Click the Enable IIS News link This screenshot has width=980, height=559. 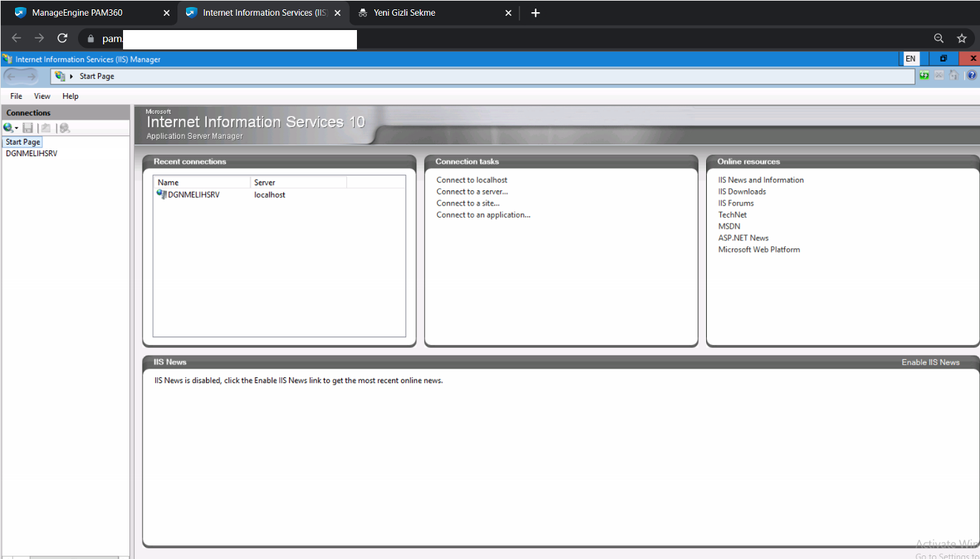tap(930, 362)
